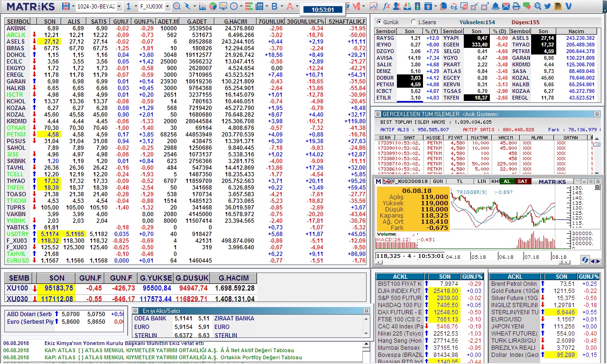Click the Acik Gosterim link in trades panel

480,114
